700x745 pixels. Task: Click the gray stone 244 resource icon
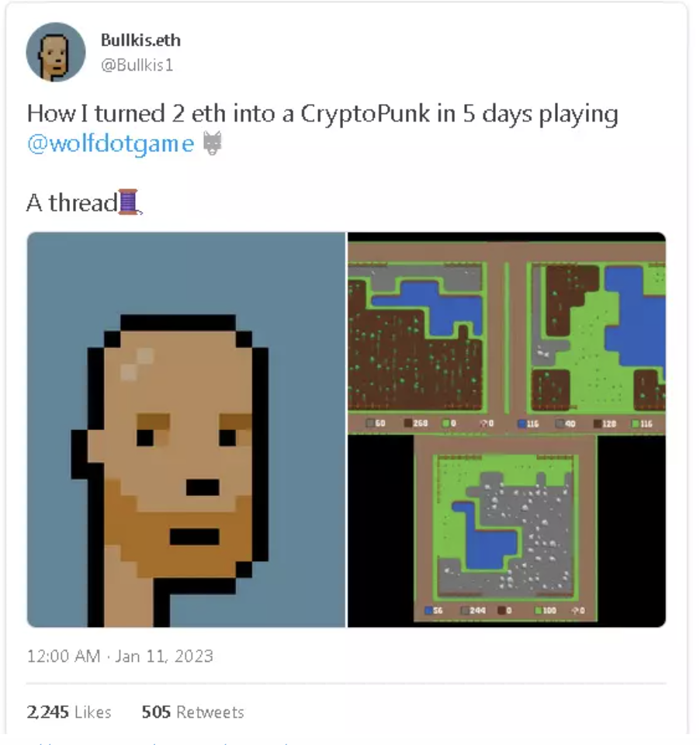click(x=465, y=610)
